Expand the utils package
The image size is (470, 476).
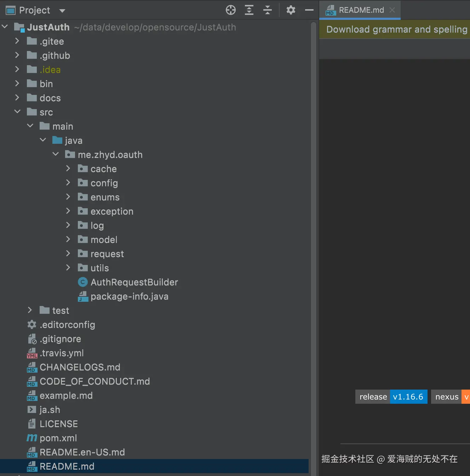pos(68,268)
